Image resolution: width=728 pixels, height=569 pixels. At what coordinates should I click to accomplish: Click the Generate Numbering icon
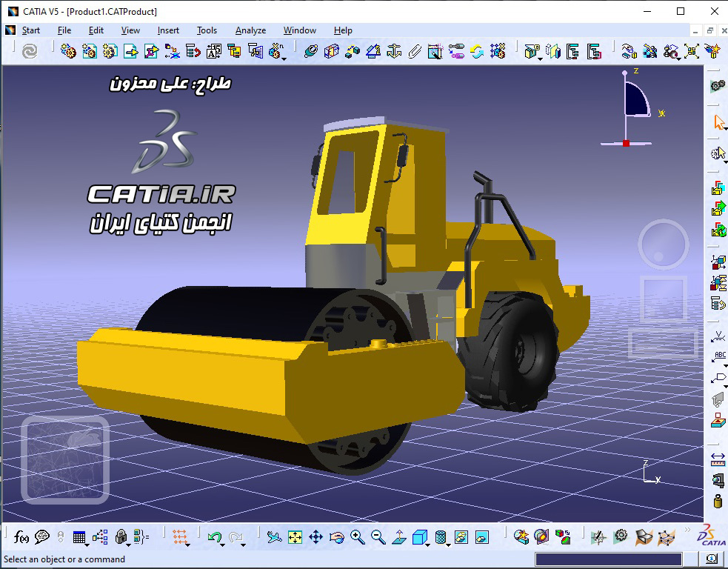click(x=213, y=51)
